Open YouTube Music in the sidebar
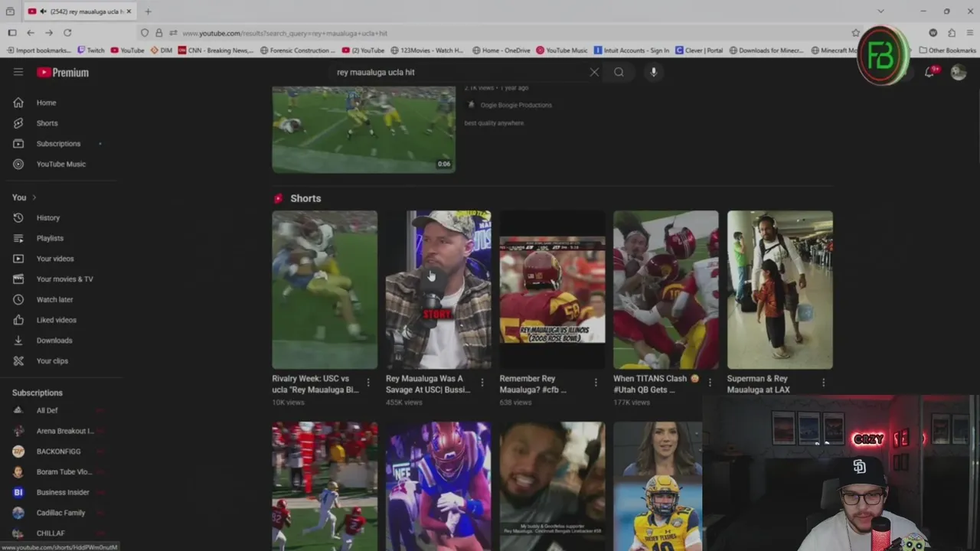Viewport: 980px width, 551px height. [x=61, y=164]
